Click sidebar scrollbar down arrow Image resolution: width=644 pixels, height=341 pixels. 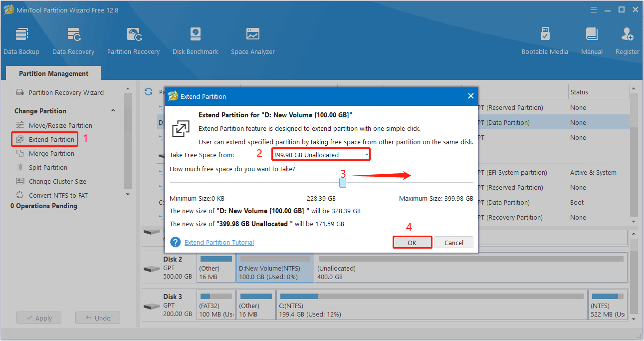128,194
